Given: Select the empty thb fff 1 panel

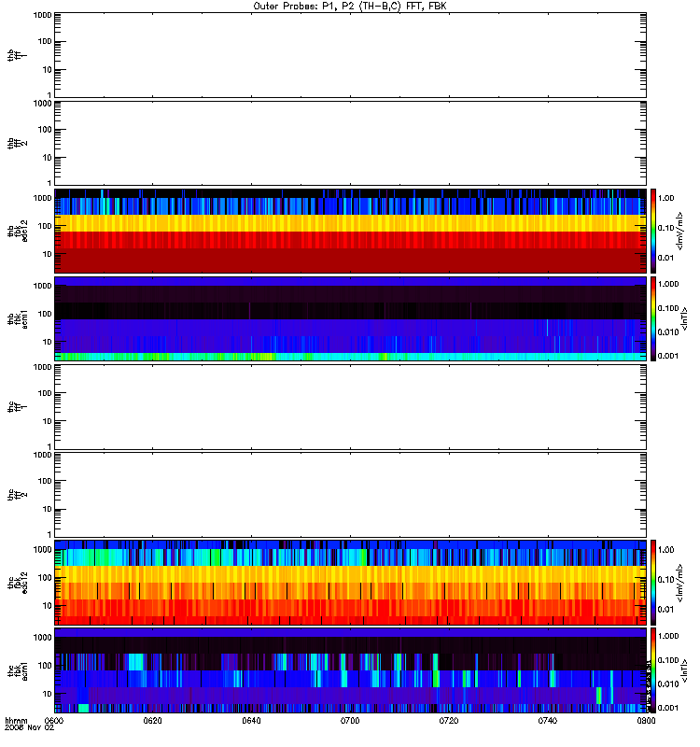Looking at the screenshot, I should pyautogui.click(x=350, y=55).
